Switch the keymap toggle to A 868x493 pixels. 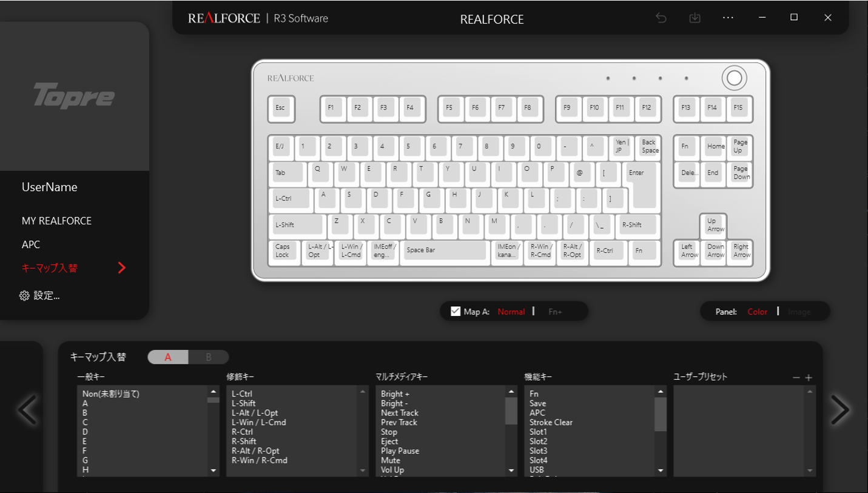[x=168, y=357]
